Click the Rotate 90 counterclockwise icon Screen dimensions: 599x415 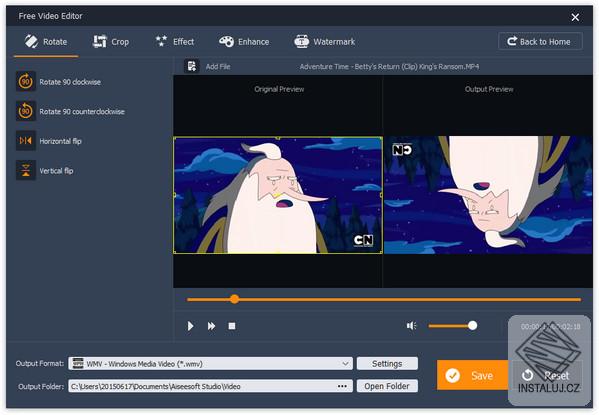click(26, 111)
